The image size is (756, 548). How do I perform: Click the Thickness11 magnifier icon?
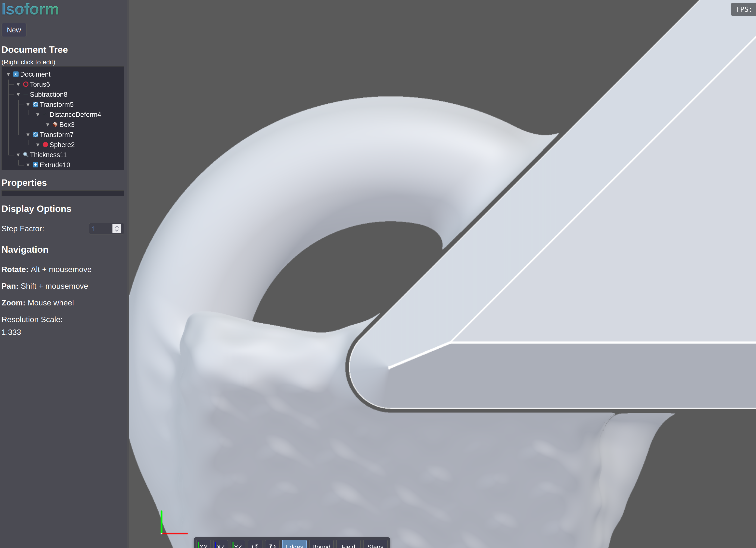26,155
